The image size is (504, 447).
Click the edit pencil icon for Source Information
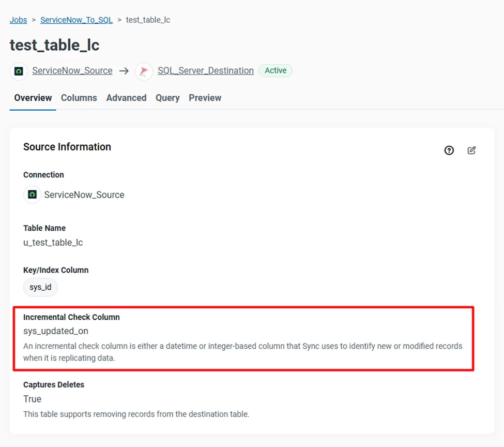[x=471, y=150]
